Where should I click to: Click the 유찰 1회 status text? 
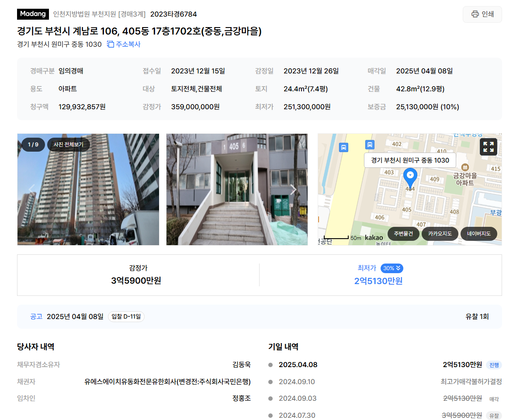[477, 317]
